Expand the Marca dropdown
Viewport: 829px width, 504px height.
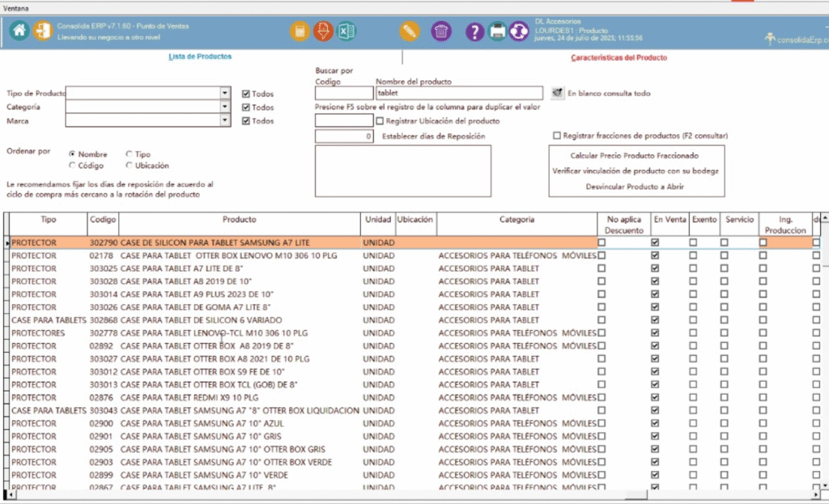(x=224, y=120)
